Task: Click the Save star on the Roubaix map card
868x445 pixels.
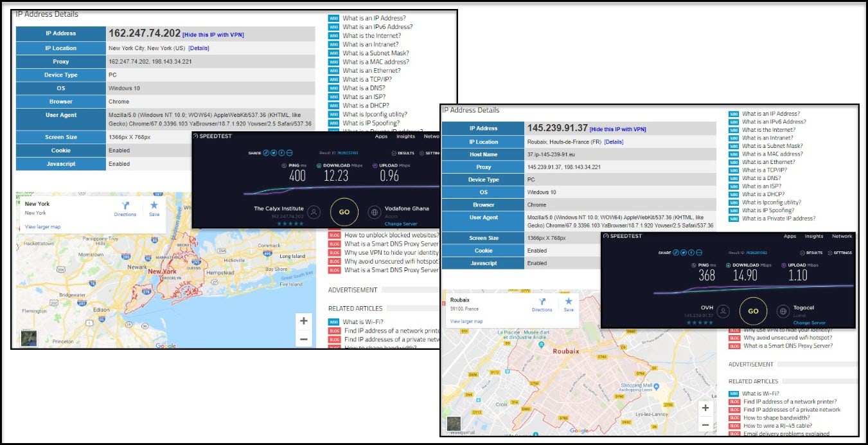Action: click(569, 301)
